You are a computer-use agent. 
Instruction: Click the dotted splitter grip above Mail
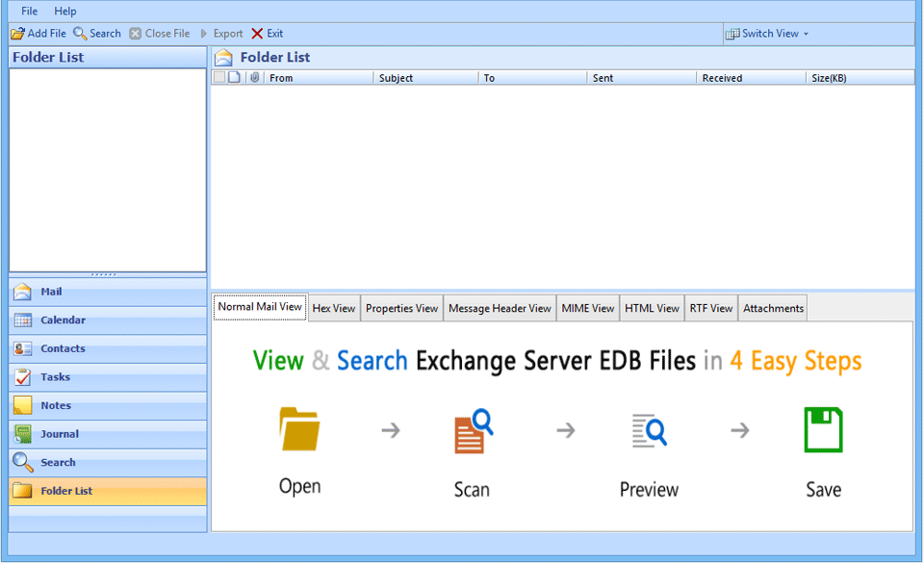click(x=104, y=274)
